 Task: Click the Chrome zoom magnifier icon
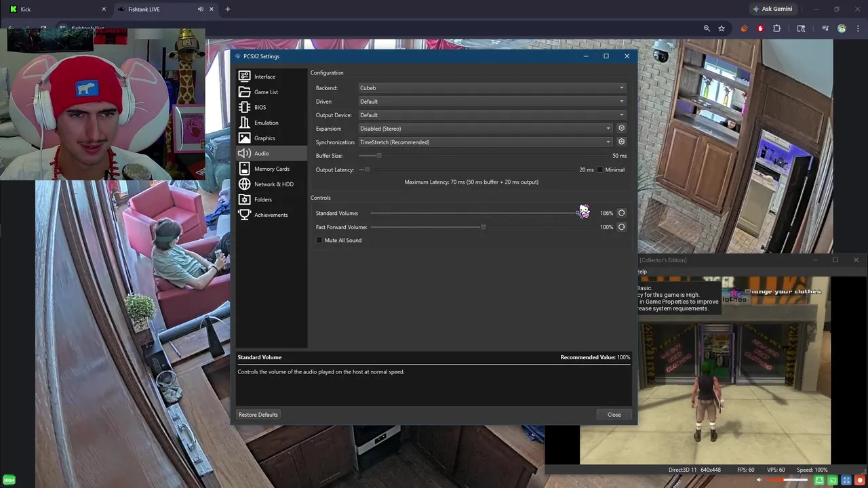click(x=707, y=28)
